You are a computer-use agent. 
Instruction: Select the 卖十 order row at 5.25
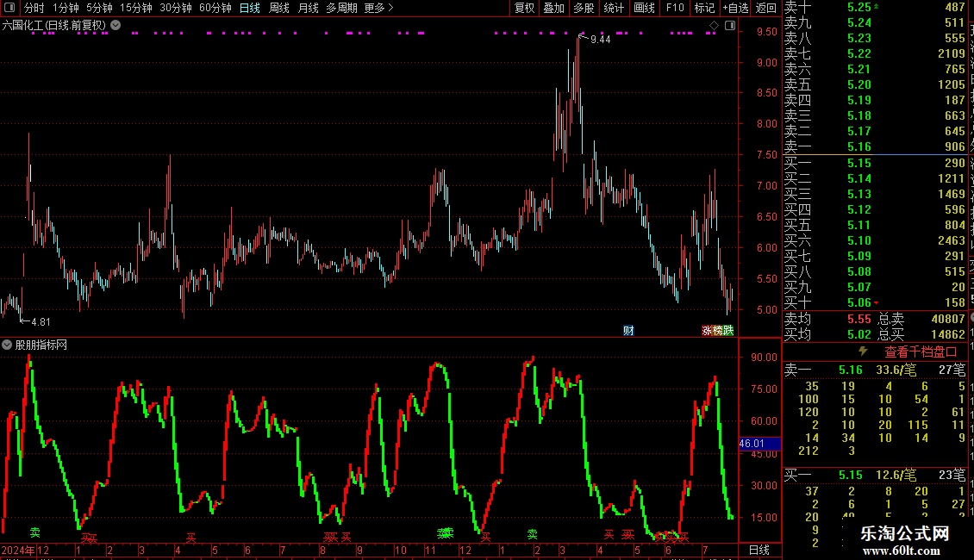click(x=875, y=7)
